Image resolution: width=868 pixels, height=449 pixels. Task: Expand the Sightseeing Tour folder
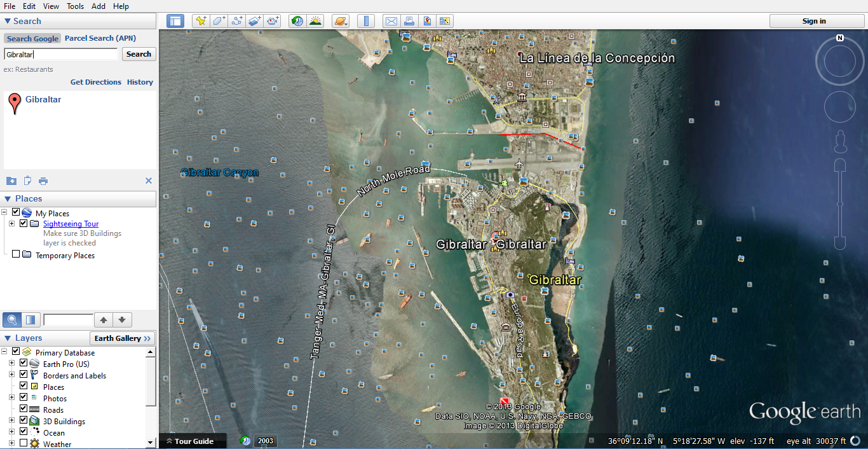coord(11,223)
